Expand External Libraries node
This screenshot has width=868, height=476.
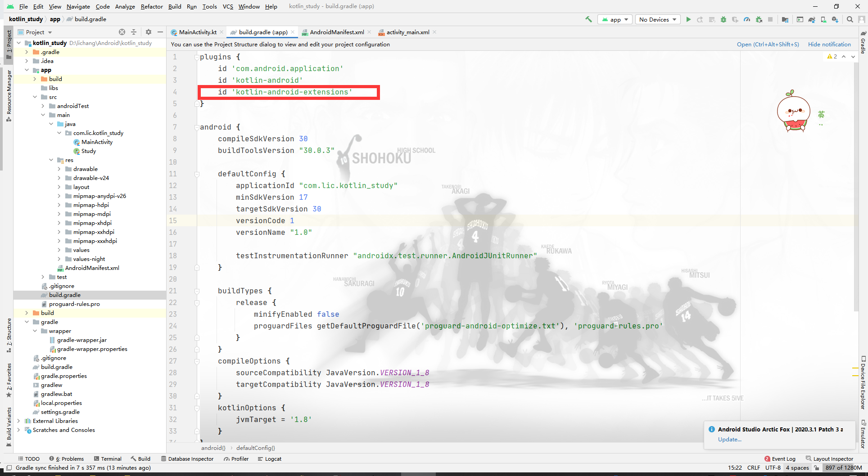[18, 421]
